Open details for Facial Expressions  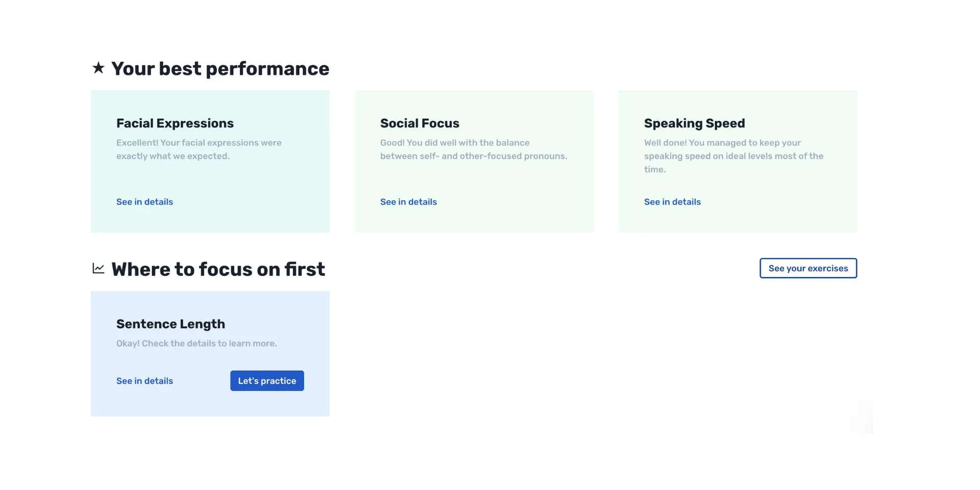tap(144, 202)
